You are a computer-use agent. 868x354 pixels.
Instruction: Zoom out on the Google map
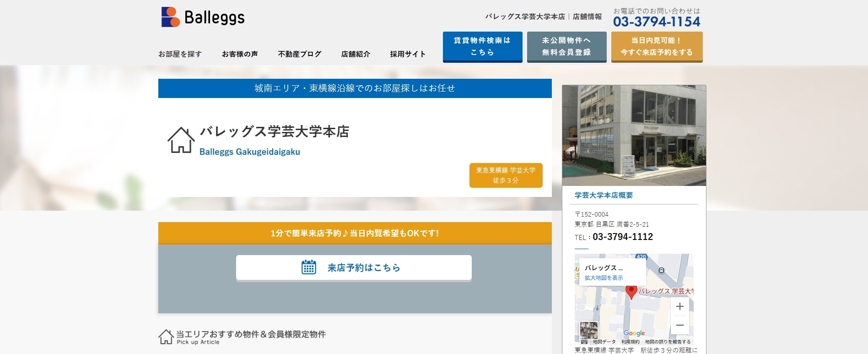[680, 325]
